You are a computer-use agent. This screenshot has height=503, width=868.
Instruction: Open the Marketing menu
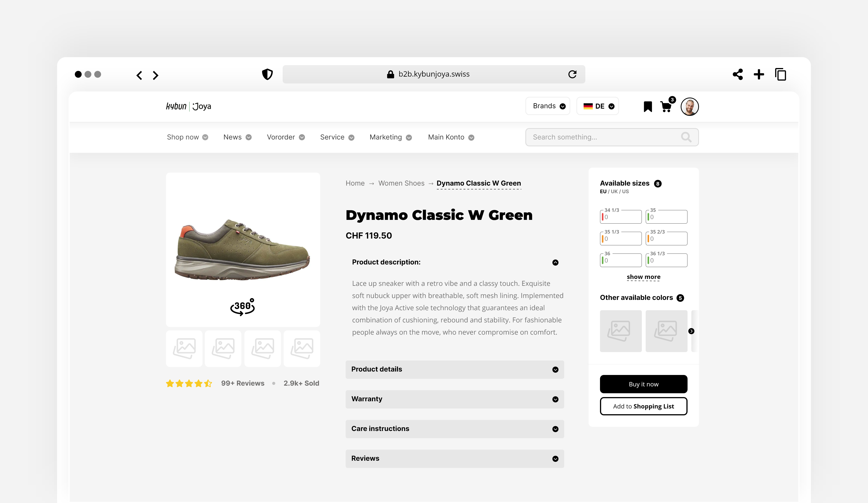coord(390,137)
